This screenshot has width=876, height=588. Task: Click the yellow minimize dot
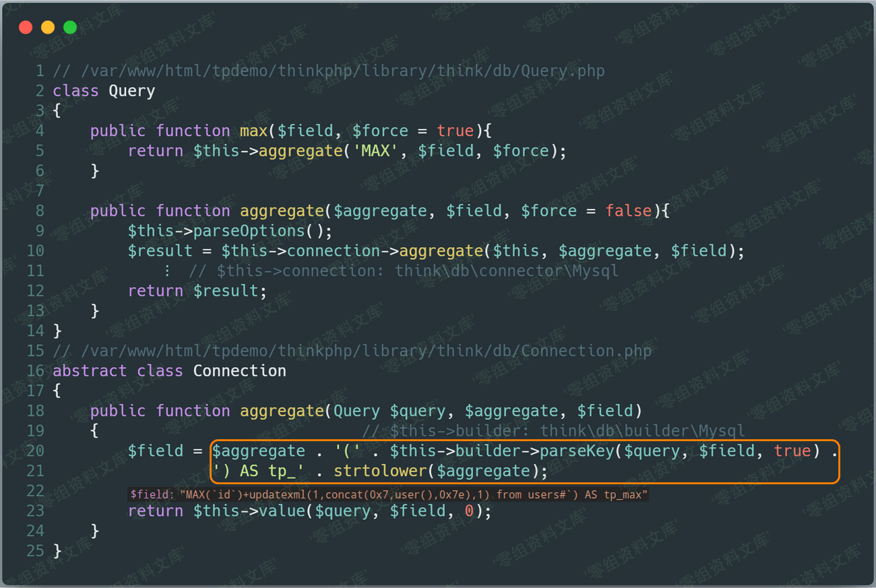click(x=48, y=28)
